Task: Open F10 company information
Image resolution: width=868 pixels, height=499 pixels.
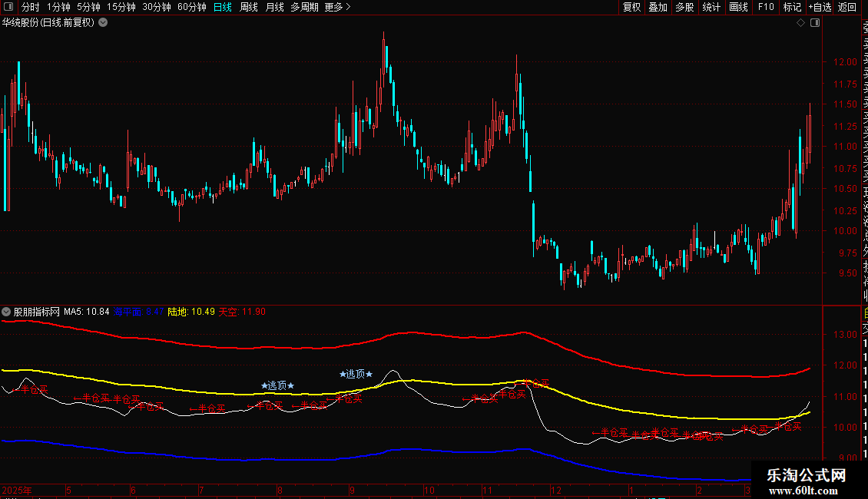Action: click(766, 7)
